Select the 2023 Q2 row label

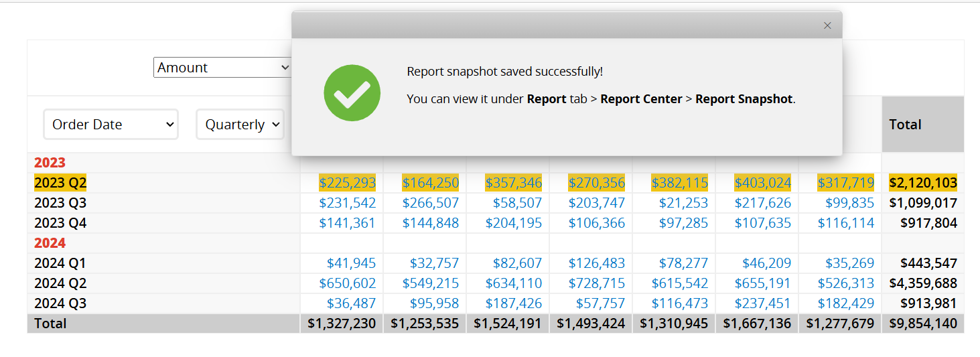(60, 183)
